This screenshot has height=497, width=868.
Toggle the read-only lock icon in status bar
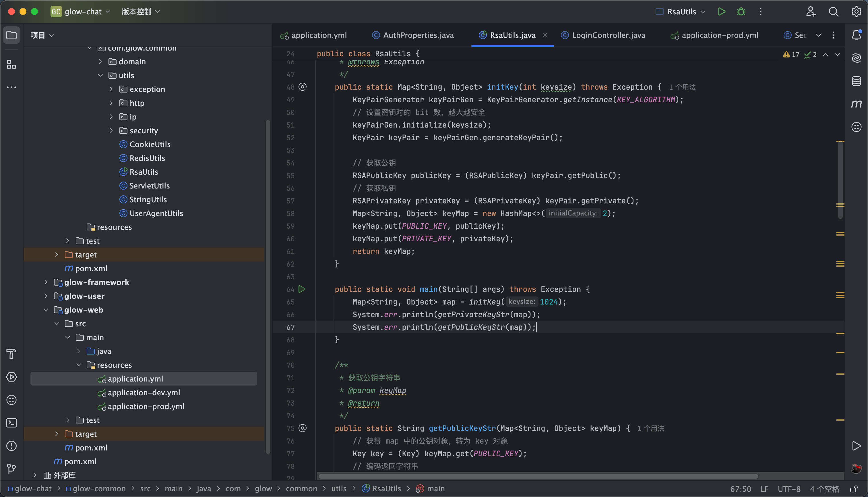click(x=854, y=489)
